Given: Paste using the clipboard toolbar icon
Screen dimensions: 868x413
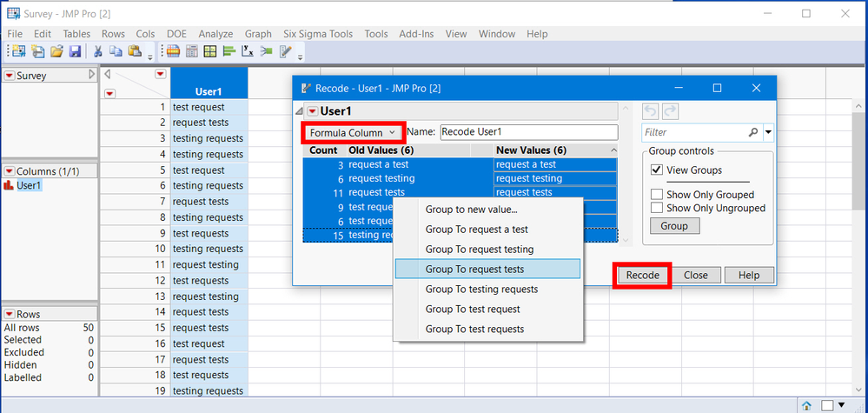Looking at the screenshot, I should (135, 51).
